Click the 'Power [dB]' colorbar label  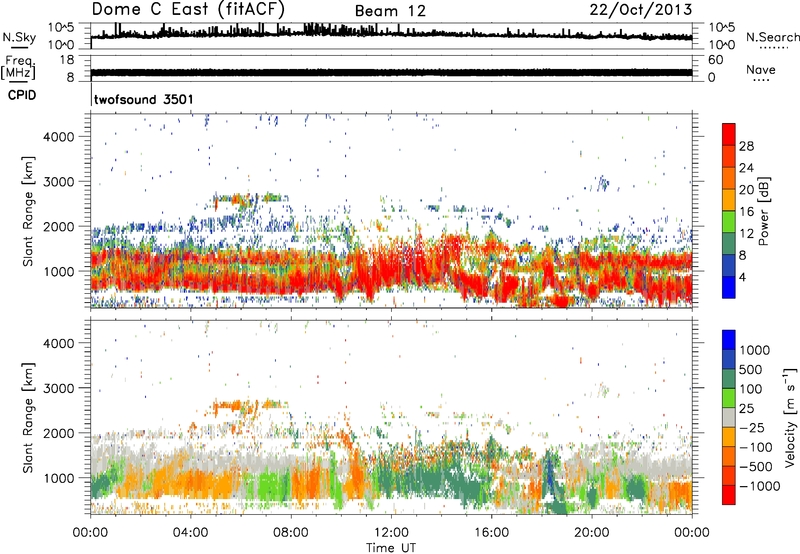tap(763, 211)
